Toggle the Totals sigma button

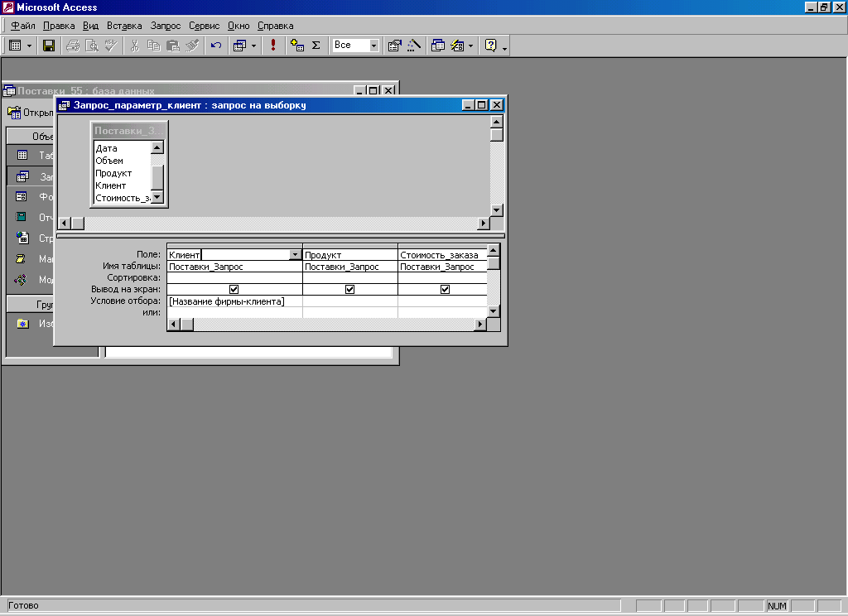tap(316, 46)
